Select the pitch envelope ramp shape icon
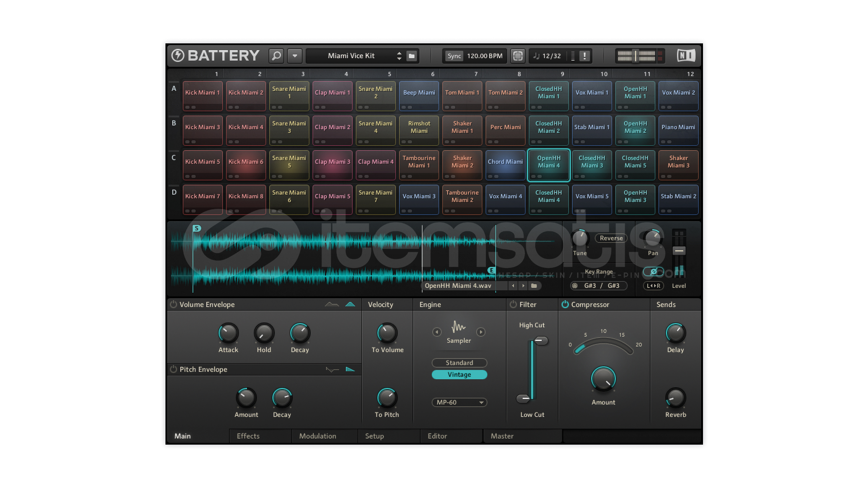The width and height of the screenshot is (868, 488). click(x=350, y=369)
